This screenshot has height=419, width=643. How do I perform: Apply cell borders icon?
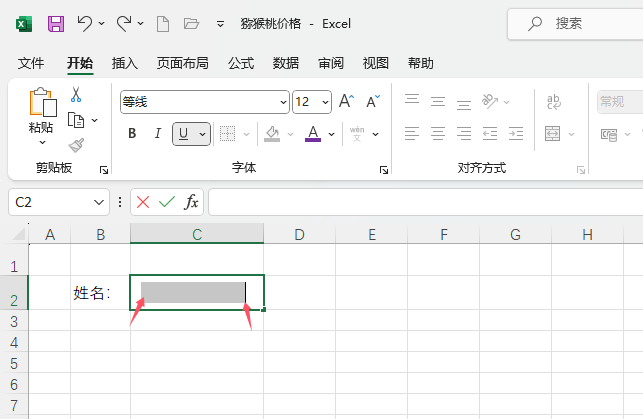(x=228, y=134)
